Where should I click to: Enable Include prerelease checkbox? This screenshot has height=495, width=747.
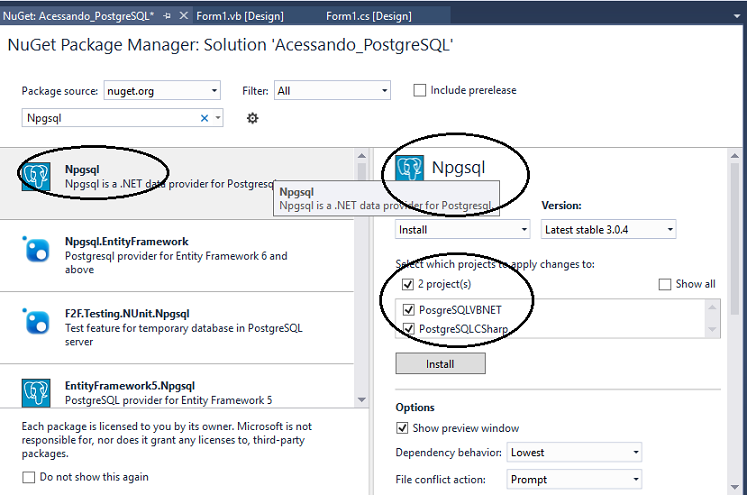click(419, 90)
